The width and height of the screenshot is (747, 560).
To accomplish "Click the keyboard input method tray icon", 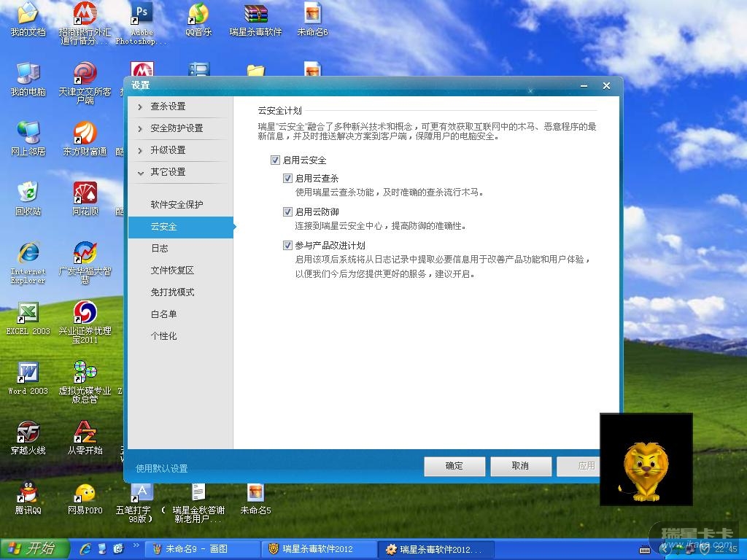I will click(645, 550).
